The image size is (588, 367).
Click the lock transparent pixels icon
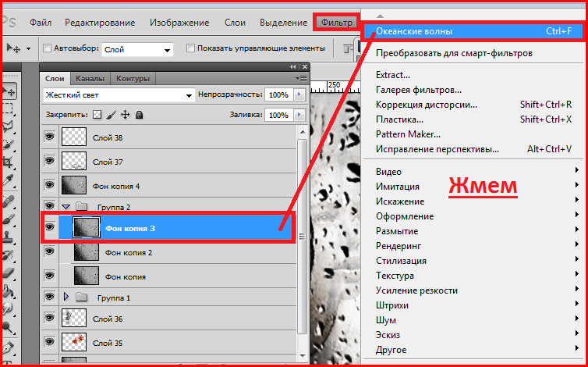97,115
